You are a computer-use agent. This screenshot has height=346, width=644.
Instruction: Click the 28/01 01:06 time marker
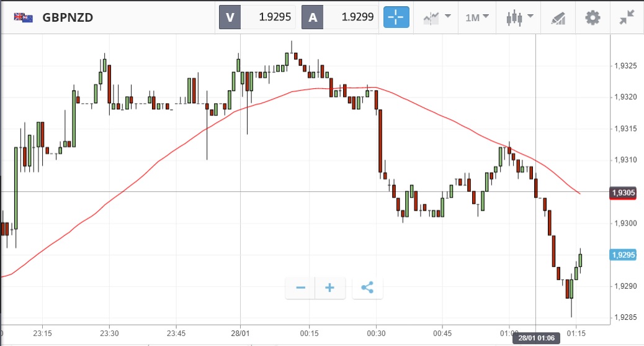point(537,338)
